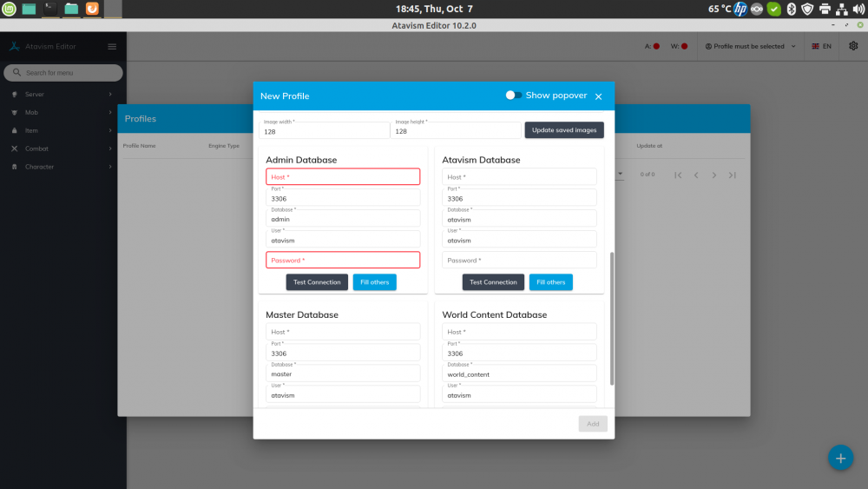Click the volume speaker icon in tray

(x=857, y=9)
